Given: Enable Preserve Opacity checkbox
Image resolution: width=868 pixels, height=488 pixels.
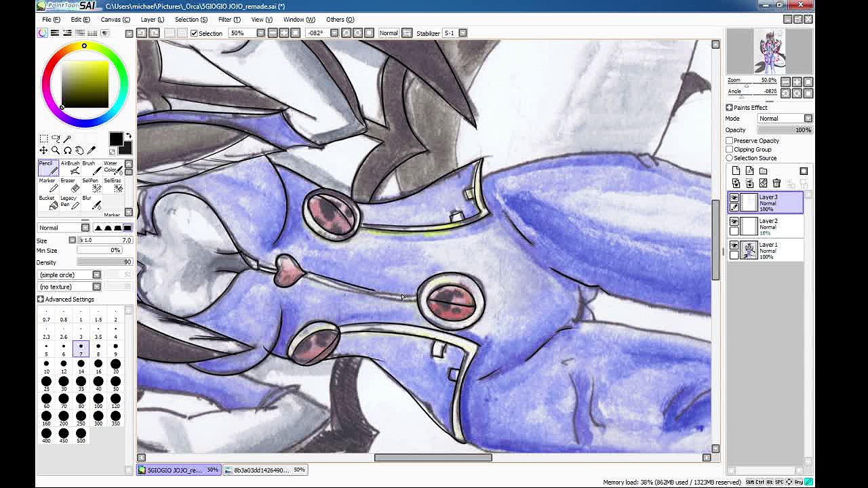Looking at the screenshot, I should pyautogui.click(x=730, y=140).
